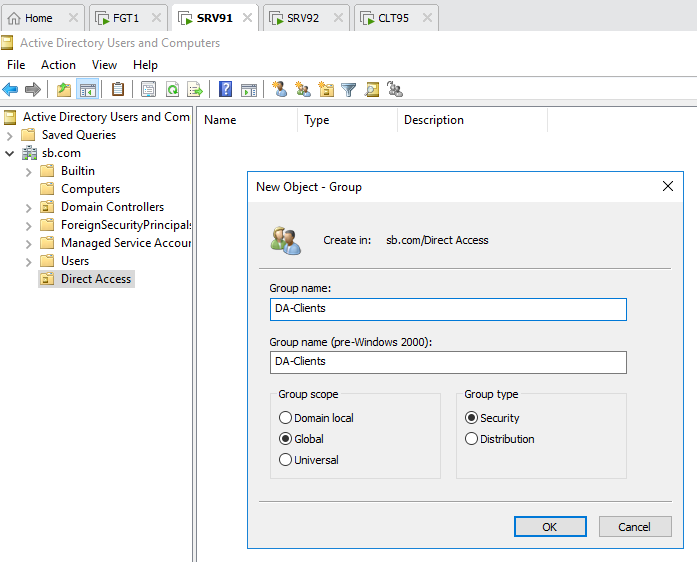Collapse the sb.com domain node

(x=9, y=154)
